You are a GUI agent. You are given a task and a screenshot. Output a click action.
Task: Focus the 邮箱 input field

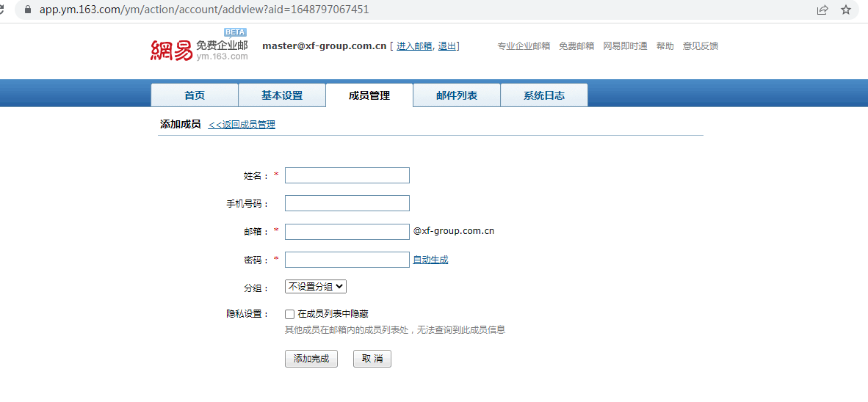347,232
